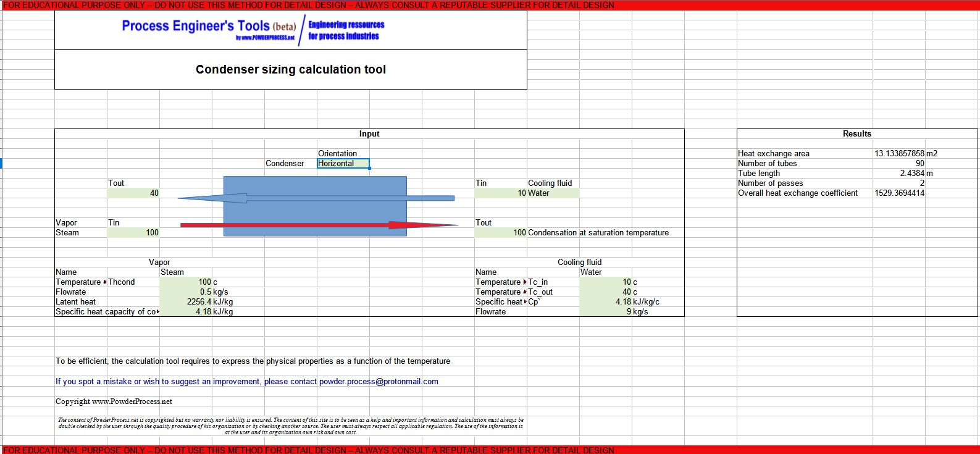Select the heat exchange area result 13.133857858
The height and width of the screenshot is (454, 980).
click(x=899, y=154)
